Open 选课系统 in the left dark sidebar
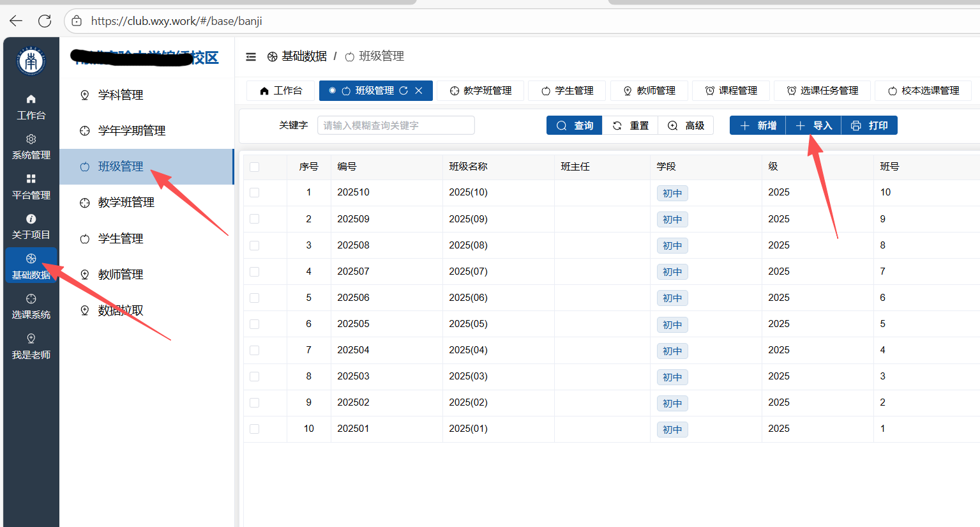This screenshot has height=527, width=980. [31, 306]
